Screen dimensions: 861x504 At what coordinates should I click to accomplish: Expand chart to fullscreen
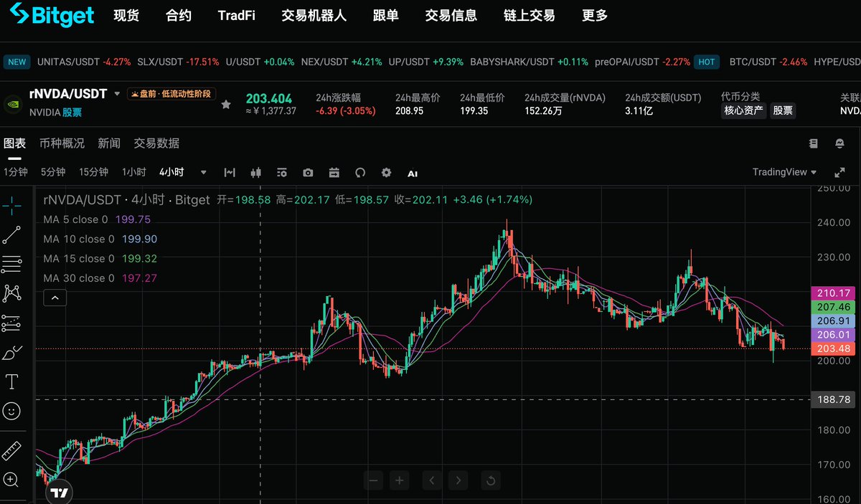tap(839, 173)
